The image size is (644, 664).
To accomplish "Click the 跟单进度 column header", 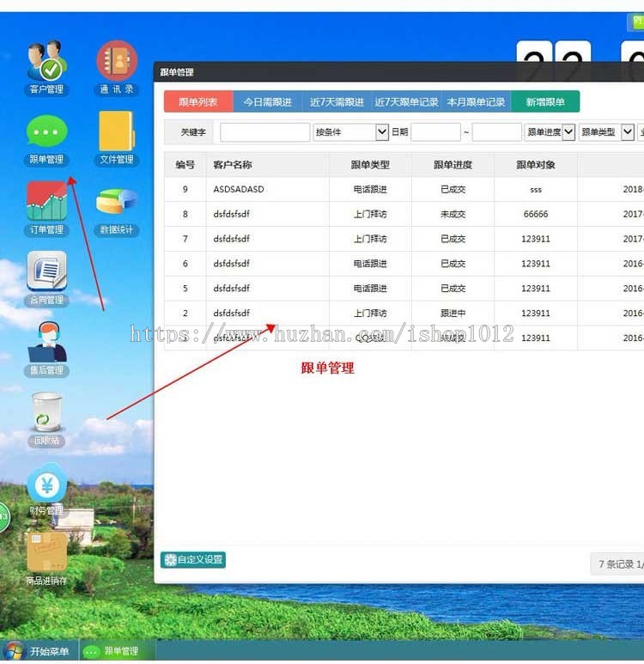I will 453,164.
